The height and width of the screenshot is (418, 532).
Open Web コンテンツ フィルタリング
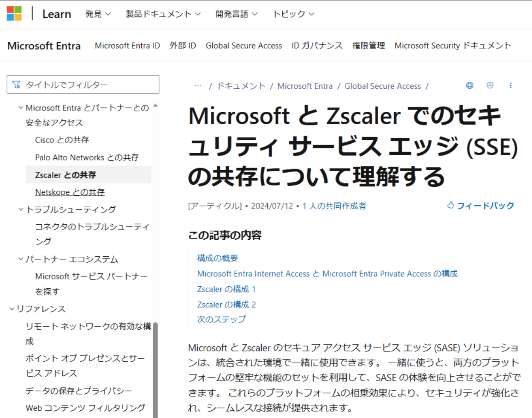click(85, 408)
